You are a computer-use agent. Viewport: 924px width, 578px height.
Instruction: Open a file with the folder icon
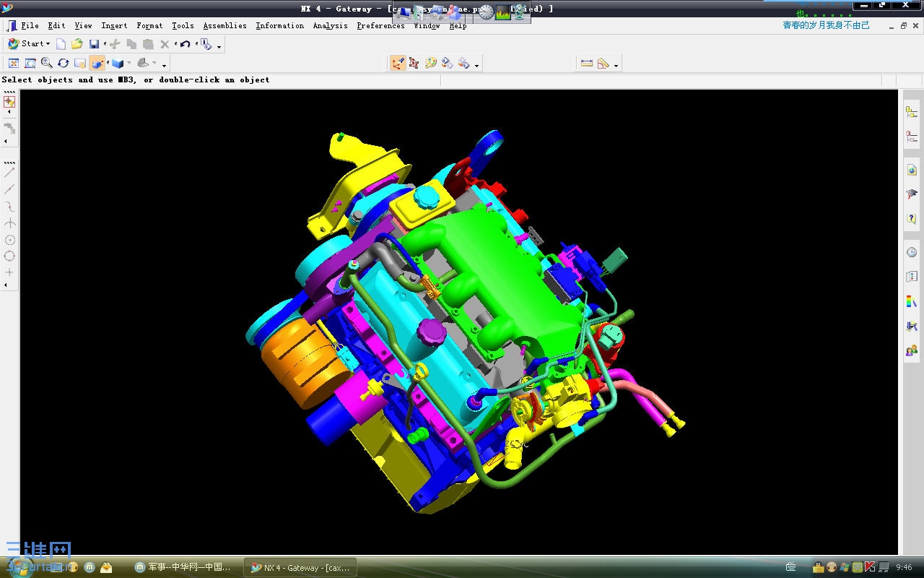pyautogui.click(x=77, y=44)
